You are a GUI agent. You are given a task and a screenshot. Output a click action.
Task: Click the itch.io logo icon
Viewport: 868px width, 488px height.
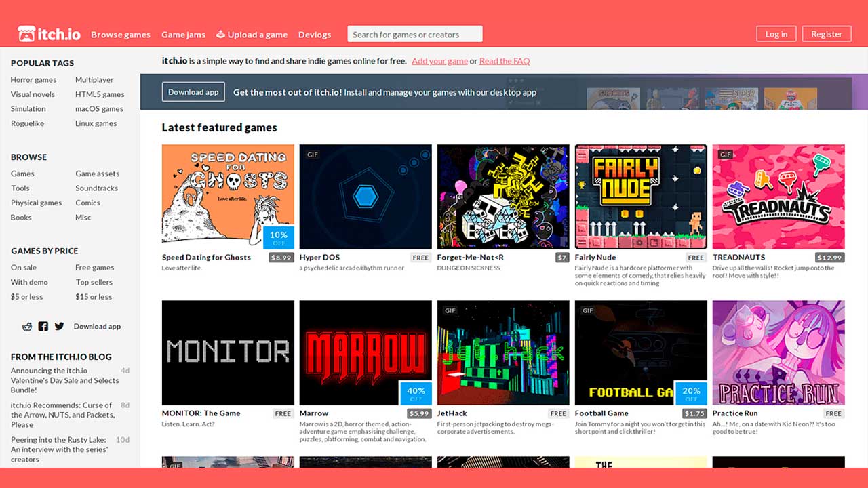click(x=26, y=34)
